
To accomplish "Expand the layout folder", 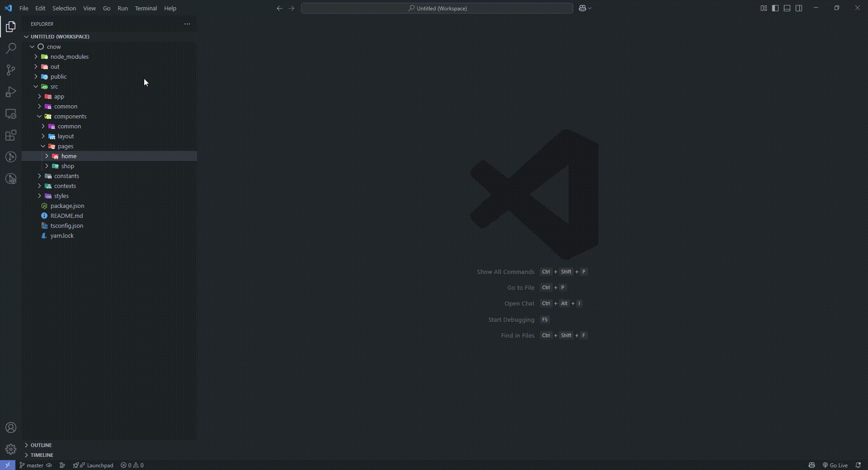I will point(109,136).
